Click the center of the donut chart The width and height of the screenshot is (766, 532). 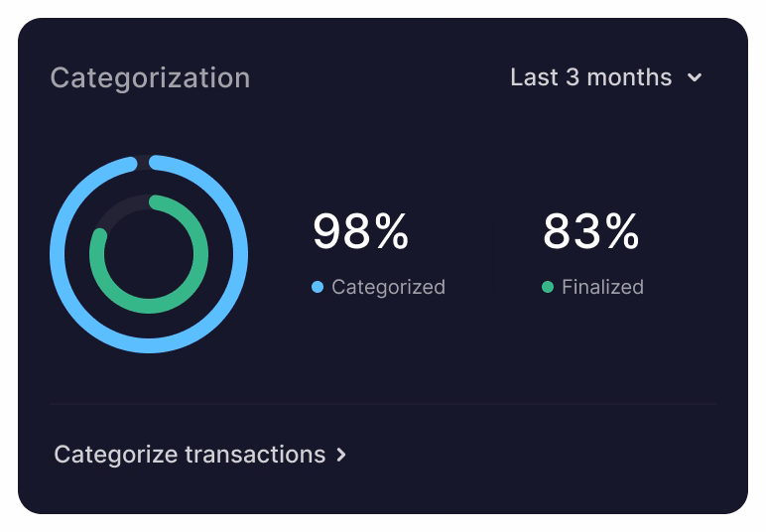(x=149, y=254)
